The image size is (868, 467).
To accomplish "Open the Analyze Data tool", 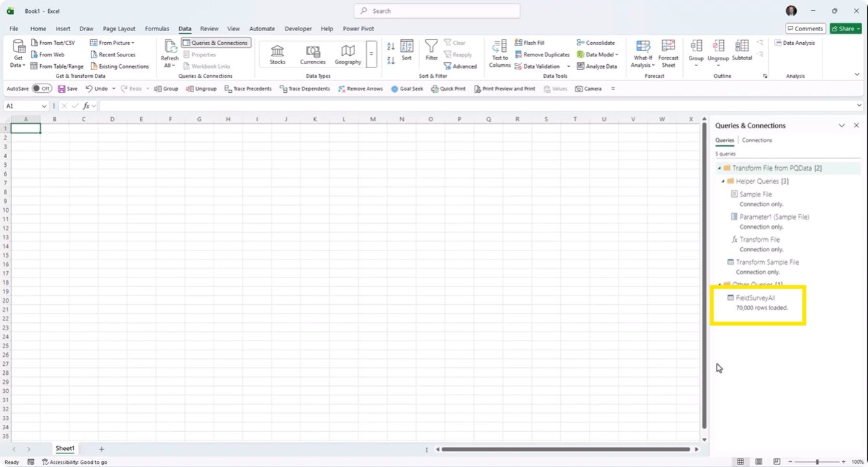I will pos(597,66).
